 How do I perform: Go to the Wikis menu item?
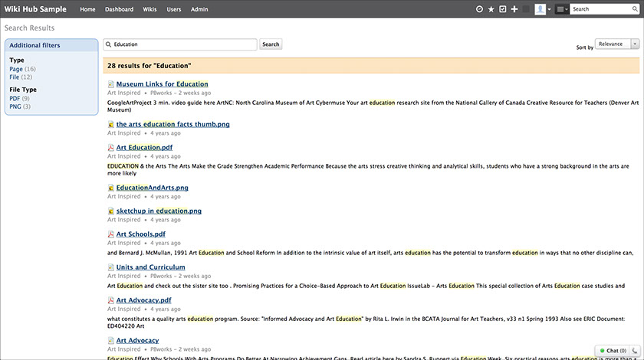[x=150, y=9]
